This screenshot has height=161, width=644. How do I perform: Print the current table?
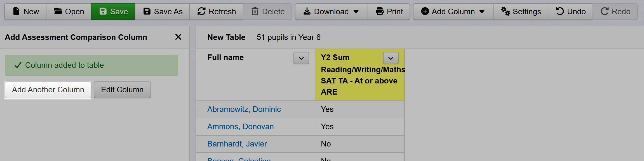tap(389, 11)
